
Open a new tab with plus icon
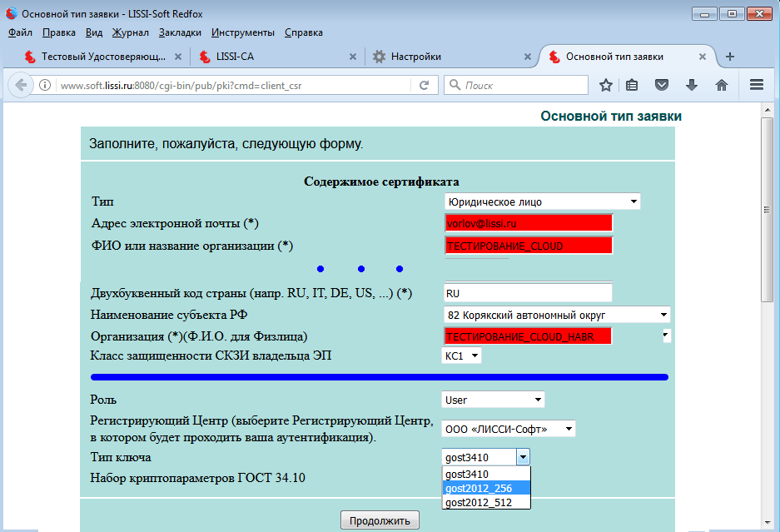(x=730, y=57)
